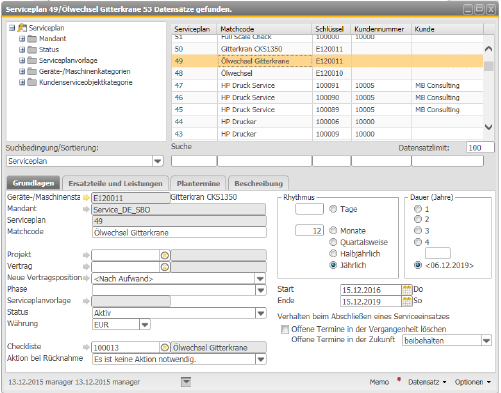Select row 47 HP Druck Service
Screen dimensions: 501x393
(x=327, y=85)
